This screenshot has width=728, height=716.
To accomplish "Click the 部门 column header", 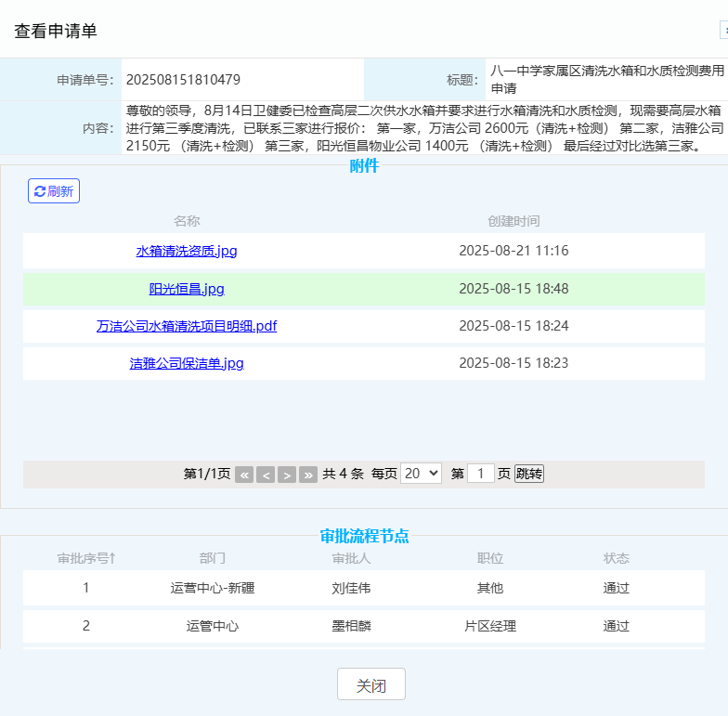I will [212, 558].
